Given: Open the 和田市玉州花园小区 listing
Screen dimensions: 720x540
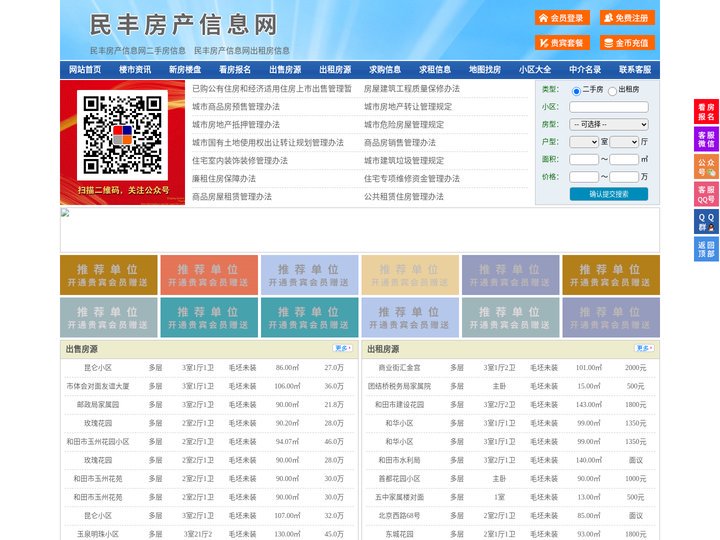Looking at the screenshot, I should pyautogui.click(x=98, y=442).
